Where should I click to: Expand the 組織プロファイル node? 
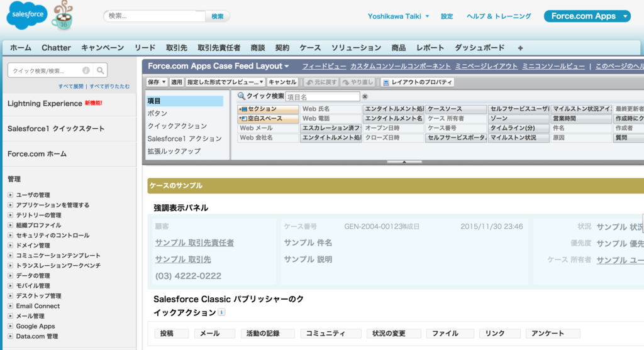pyautogui.click(x=10, y=225)
